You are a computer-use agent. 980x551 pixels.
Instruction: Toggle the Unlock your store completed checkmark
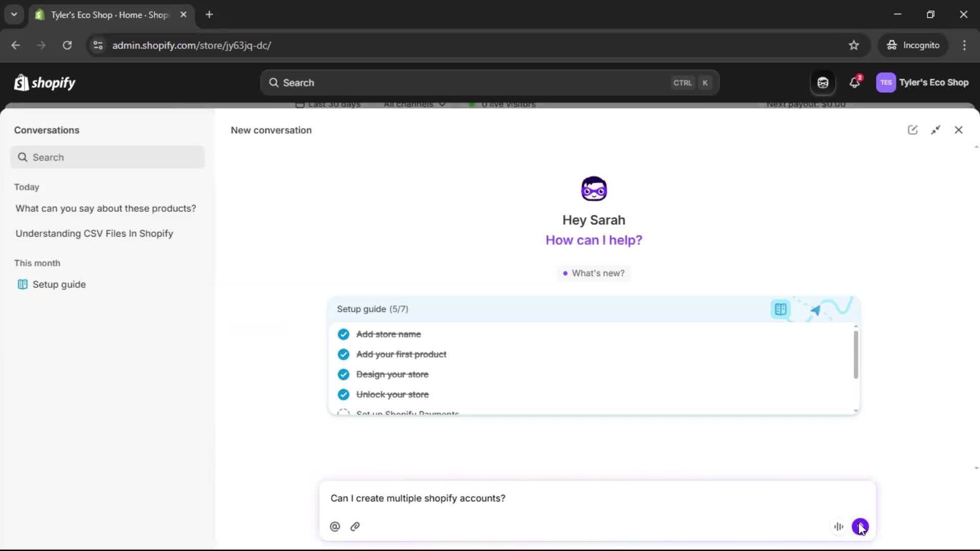coord(344,394)
